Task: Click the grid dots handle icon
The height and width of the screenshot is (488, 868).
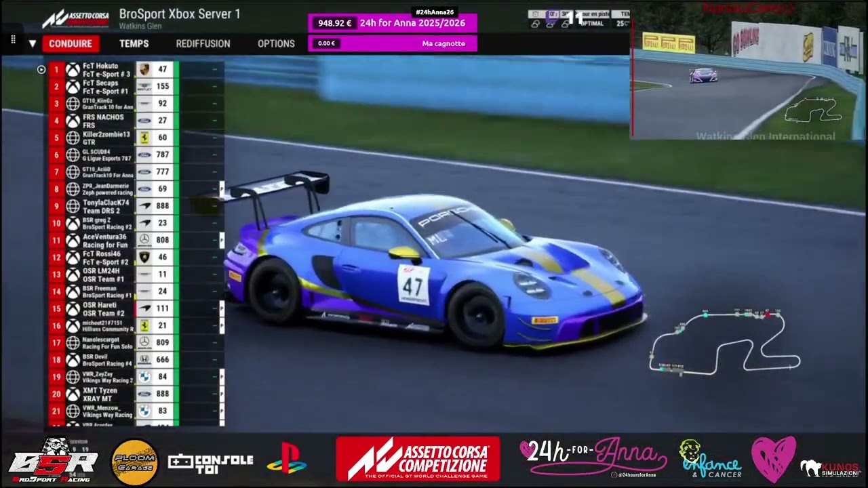Action: 13,41
